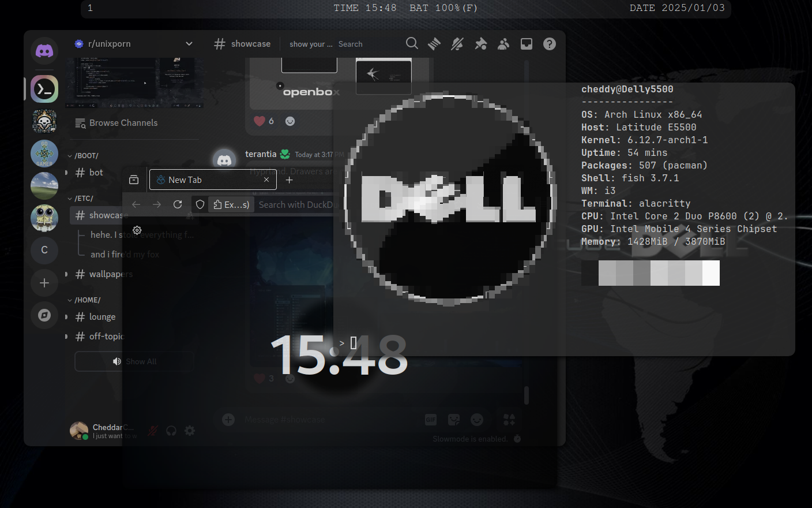Screen dimensions: 812x508
Task: Click the Discord chat scrollbar thumb
Action: [x=527, y=395]
